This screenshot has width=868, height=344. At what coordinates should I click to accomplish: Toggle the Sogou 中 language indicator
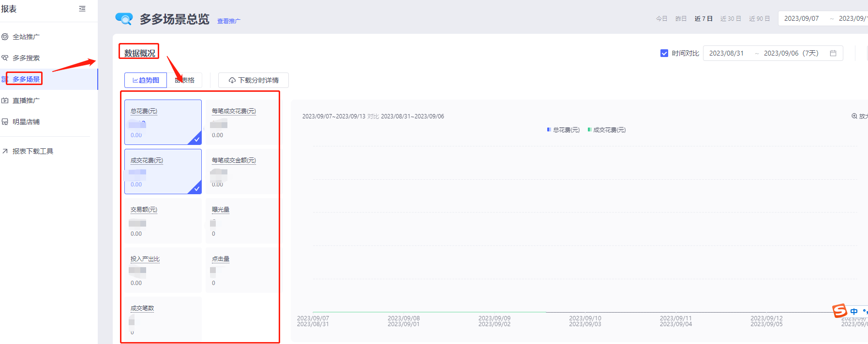click(854, 312)
